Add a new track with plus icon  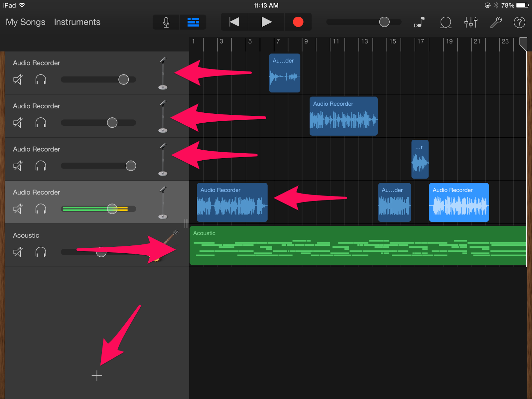pos(97,376)
